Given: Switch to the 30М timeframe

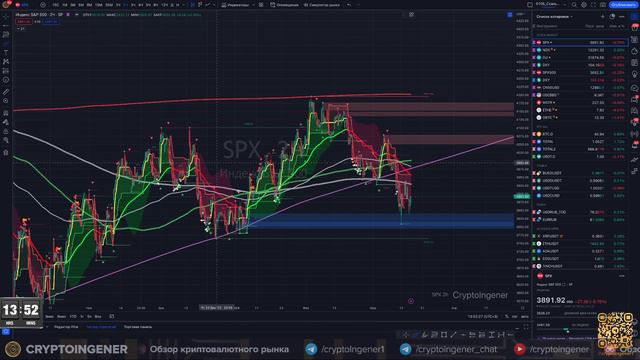Looking at the screenshot, I should click(109, 5).
